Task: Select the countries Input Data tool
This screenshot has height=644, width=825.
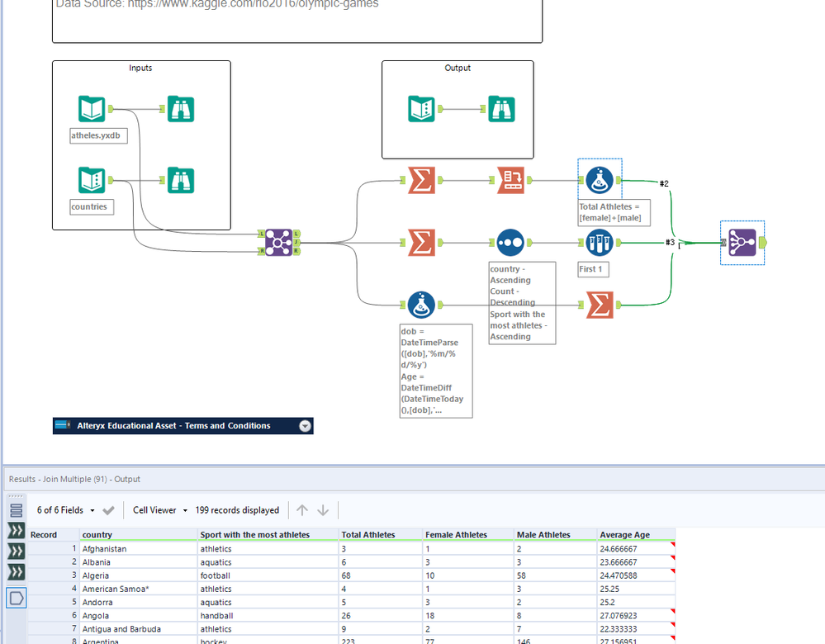Action: (x=92, y=180)
